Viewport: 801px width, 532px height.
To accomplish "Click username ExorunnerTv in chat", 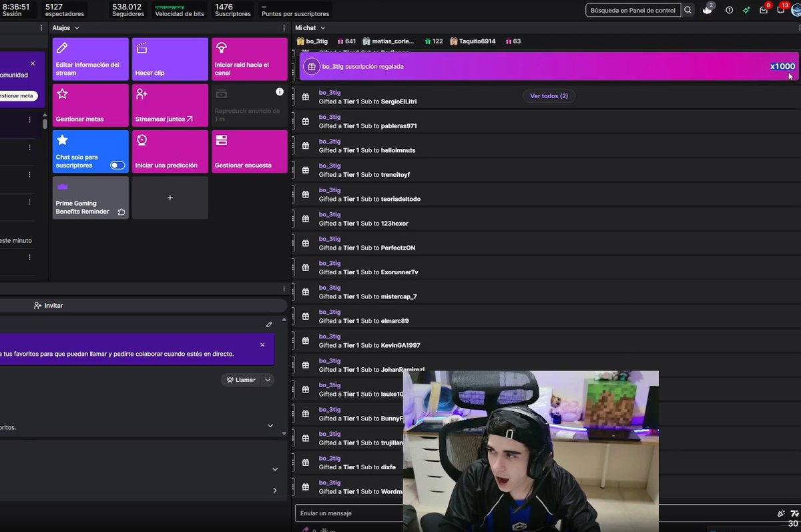I will click(x=400, y=272).
